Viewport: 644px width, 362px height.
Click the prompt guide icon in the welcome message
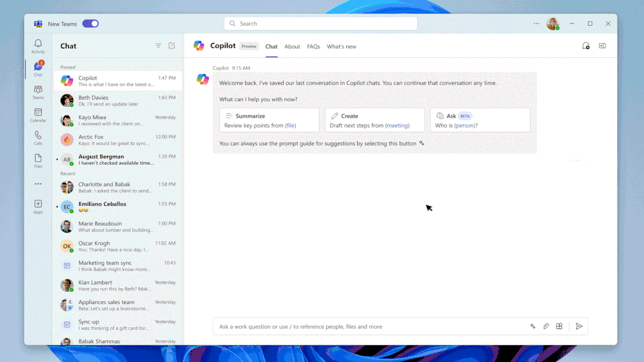[x=422, y=143]
